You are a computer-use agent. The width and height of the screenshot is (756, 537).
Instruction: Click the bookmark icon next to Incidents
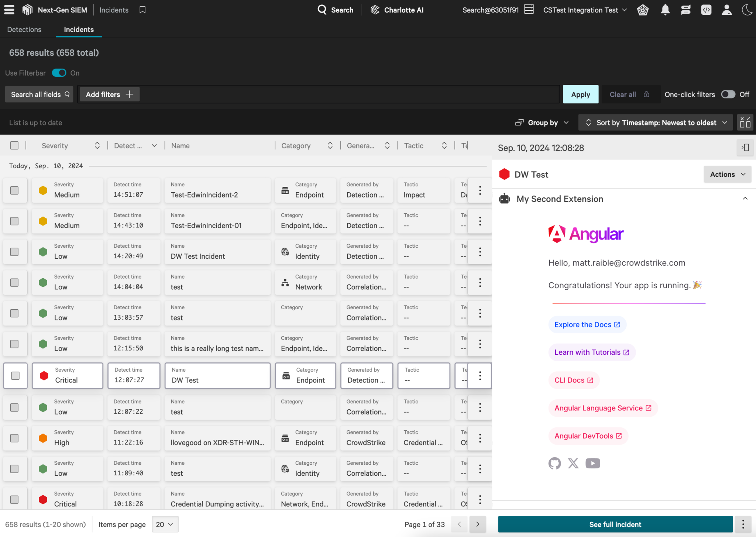pos(142,10)
